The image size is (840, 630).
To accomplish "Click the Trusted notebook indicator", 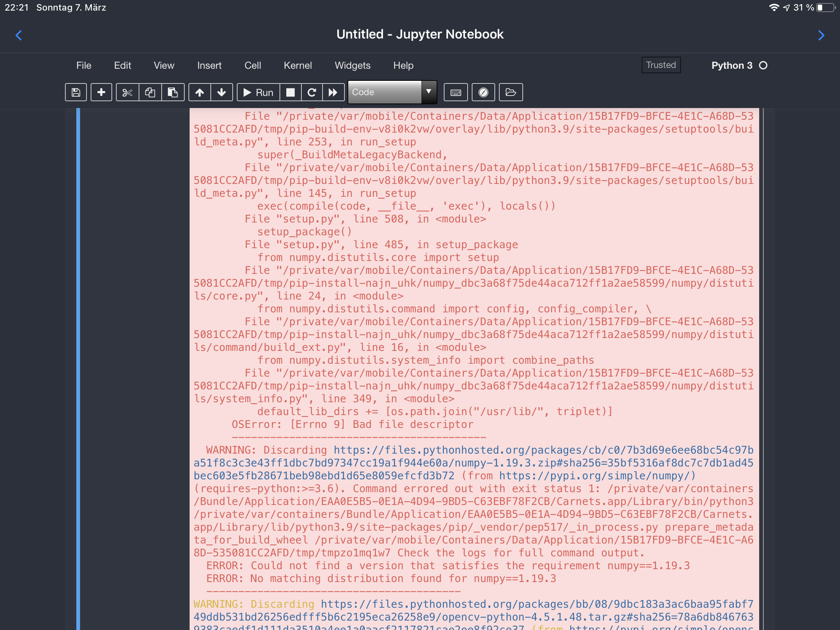I will 661,65.
